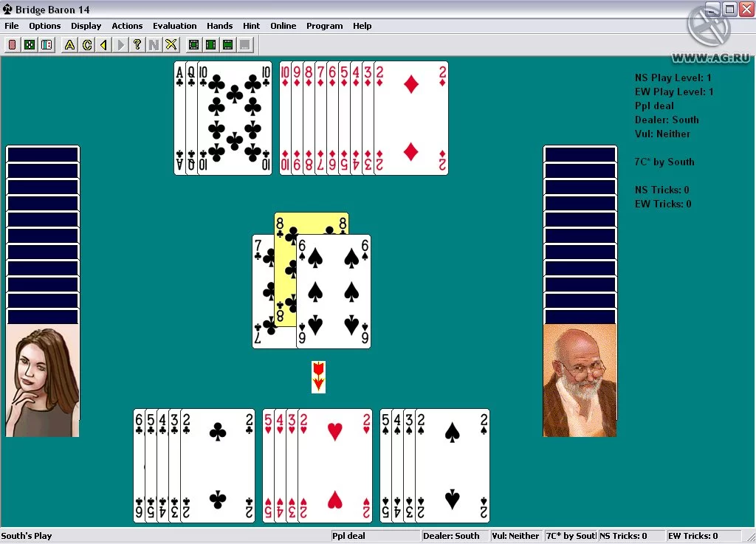Open the Online menu
The height and width of the screenshot is (544, 756).
coord(283,26)
